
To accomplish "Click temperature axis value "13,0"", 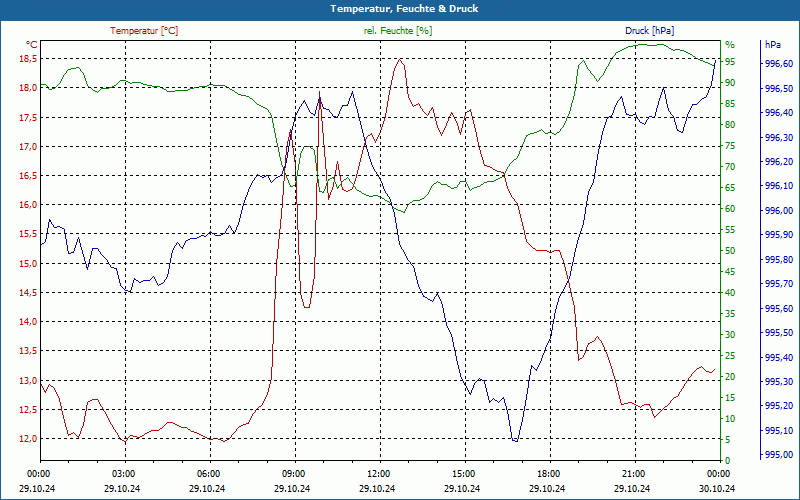I will [28, 381].
